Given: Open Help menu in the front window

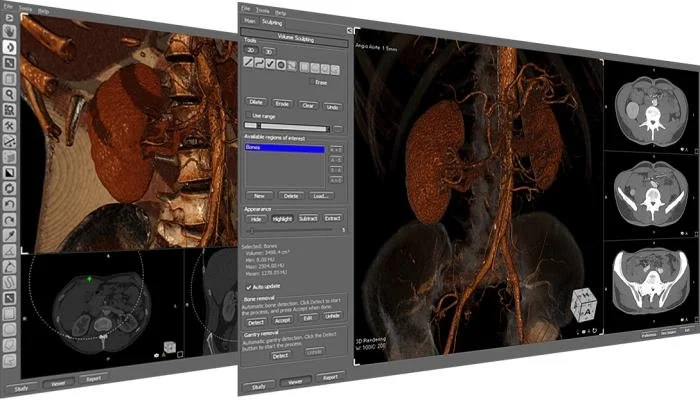Looking at the screenshot, I should (x=281, y=12).
